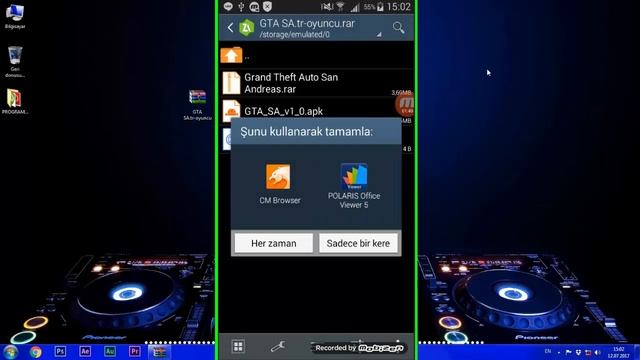
Task: Click the EN language indicator
Action: pyautogui.click(x=548, y=351)
